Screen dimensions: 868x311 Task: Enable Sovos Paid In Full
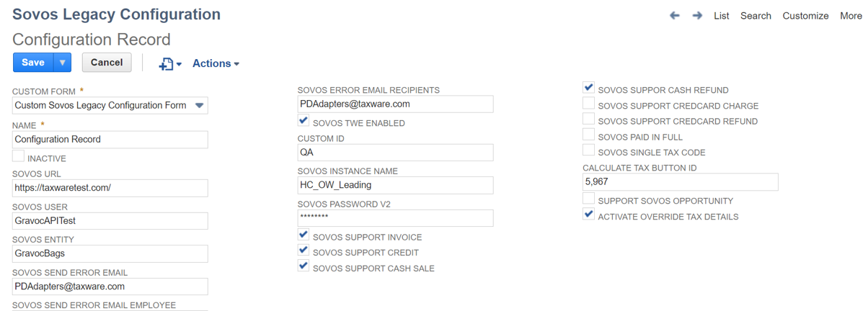click(589, 135)
